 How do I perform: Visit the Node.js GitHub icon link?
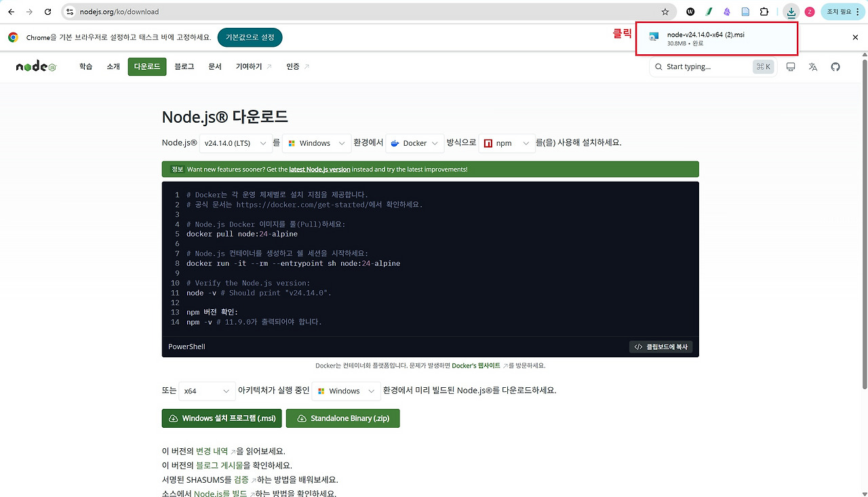(835, 66)
